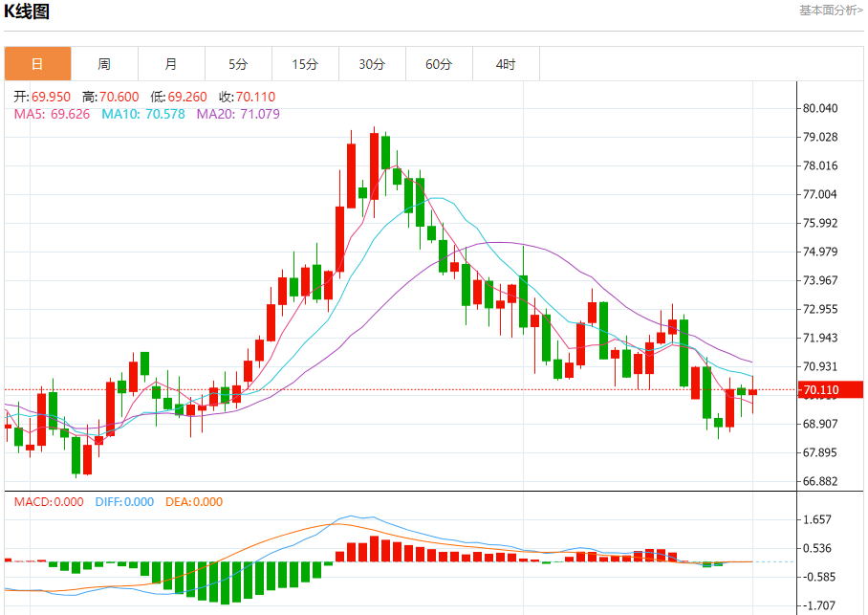This screenshot has width=868, height=615.
Task: Open the 5分 interval tab
Action: [x=238, y=64]
